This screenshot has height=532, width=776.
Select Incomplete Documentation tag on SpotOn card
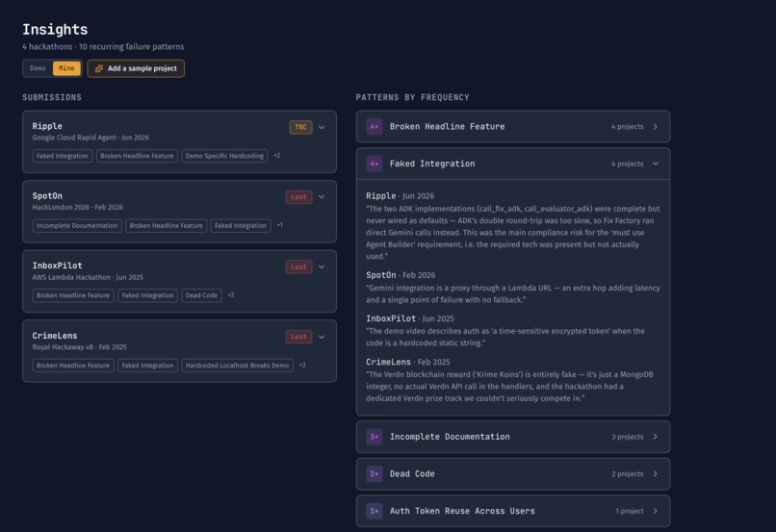click(77, 225)
